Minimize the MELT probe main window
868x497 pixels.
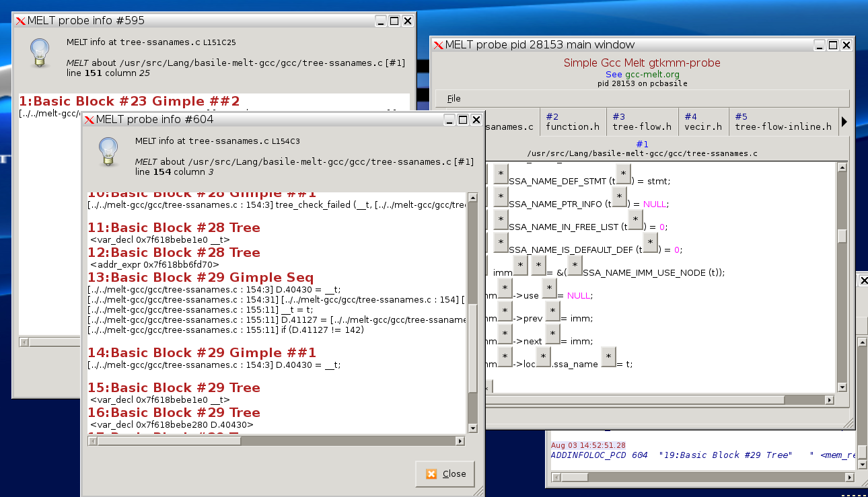[819, 45]
